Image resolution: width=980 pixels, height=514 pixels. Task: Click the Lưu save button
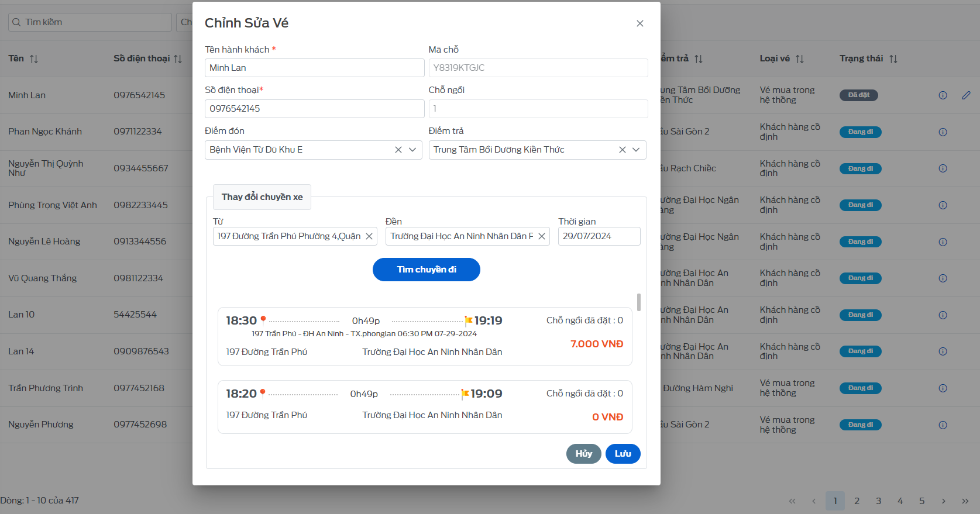(x=623, y=454)
